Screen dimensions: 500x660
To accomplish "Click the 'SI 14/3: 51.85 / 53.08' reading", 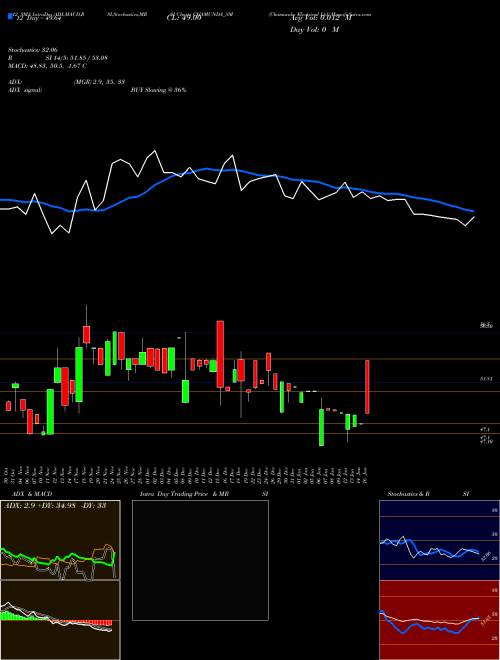I will [x=76, y=58].
